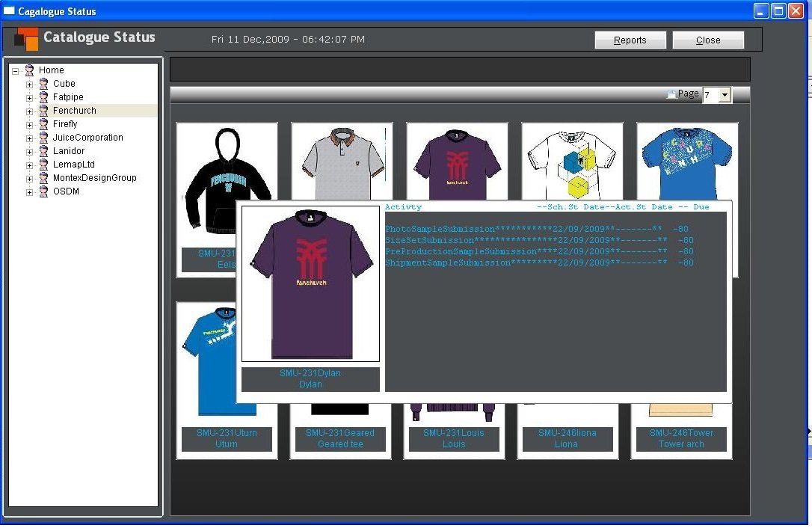
Task: Click the person icon next to Lanidor
Action: 43,151
